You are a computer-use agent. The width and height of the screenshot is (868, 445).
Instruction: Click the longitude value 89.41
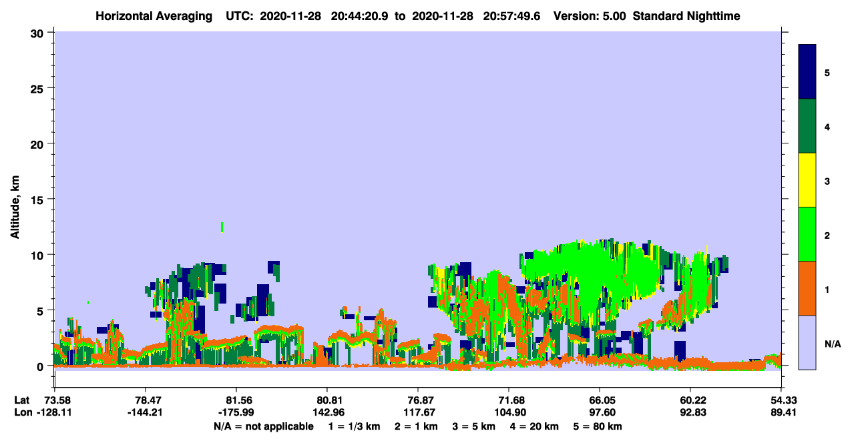tap(782, 412)
